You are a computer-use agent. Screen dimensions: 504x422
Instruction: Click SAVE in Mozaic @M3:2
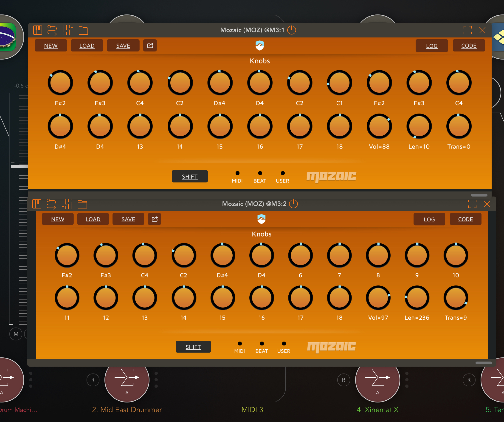click(128, 219)
